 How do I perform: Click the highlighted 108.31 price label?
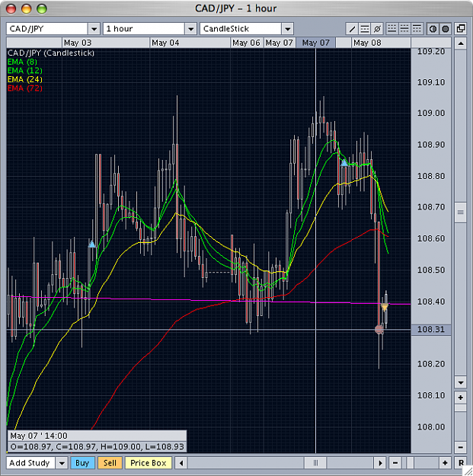click(x=431, y=329)
